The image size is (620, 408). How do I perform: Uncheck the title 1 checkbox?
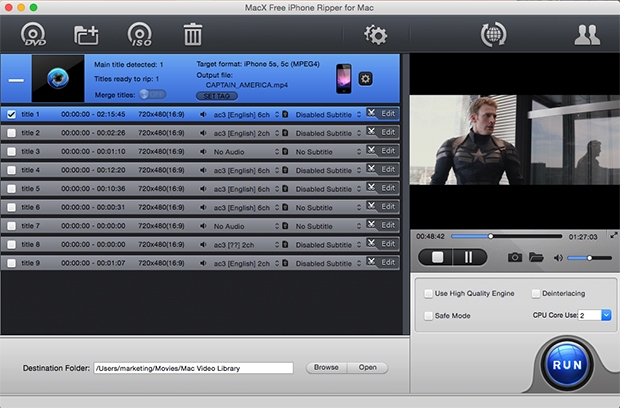pos(12,114)
